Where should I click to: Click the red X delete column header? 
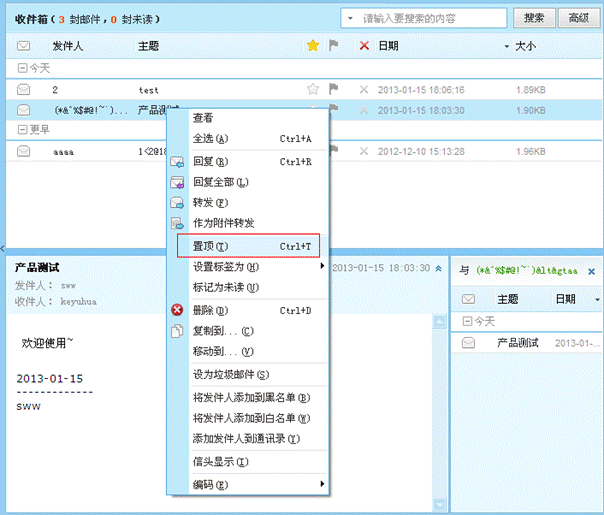coord(364,46)
